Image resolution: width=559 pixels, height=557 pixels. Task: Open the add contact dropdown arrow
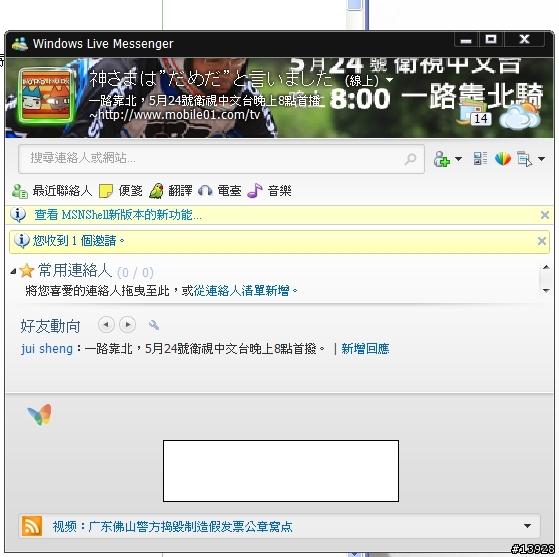click(458, 159)
